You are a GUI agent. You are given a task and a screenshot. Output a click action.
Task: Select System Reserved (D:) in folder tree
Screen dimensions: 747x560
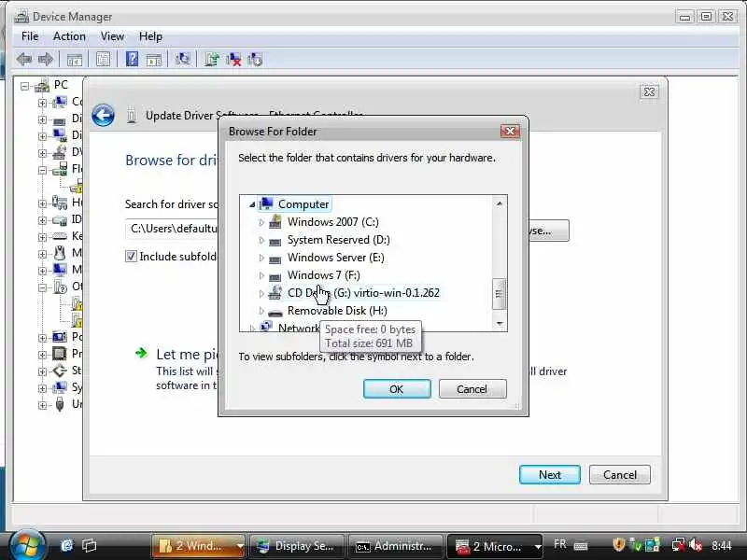tap(339, 240)
